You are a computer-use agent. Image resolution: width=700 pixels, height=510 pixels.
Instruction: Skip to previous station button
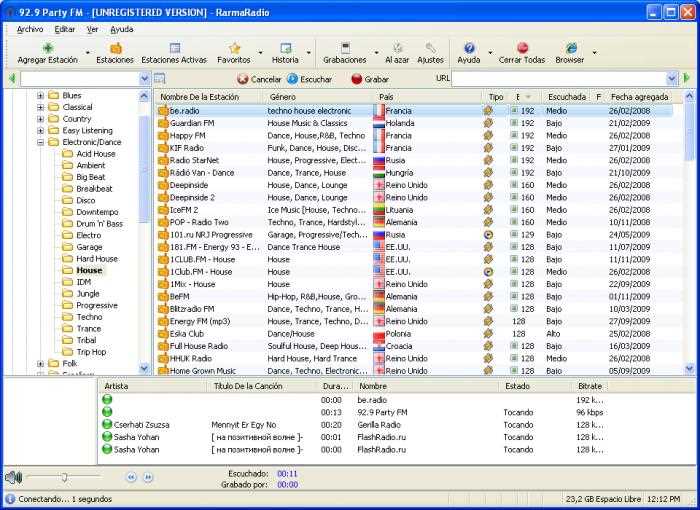tap(131, 477)
